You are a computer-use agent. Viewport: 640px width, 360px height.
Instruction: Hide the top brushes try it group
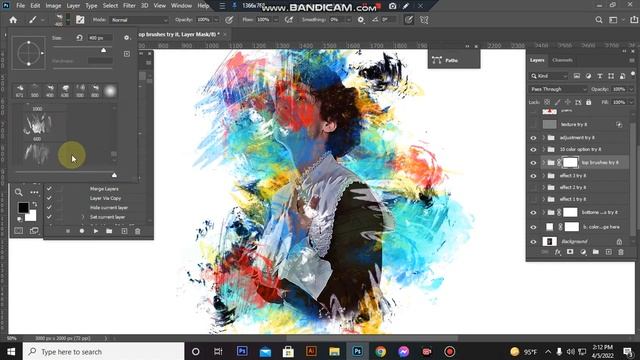click(533, 162)
